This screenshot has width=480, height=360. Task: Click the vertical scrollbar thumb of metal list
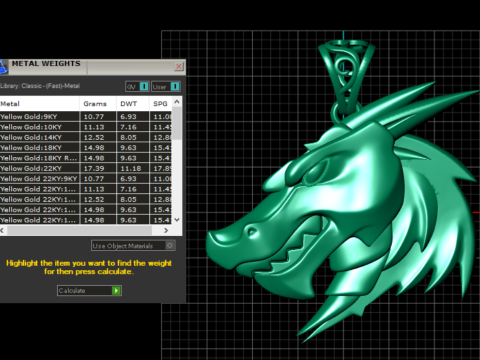click(x=177, y=123)
